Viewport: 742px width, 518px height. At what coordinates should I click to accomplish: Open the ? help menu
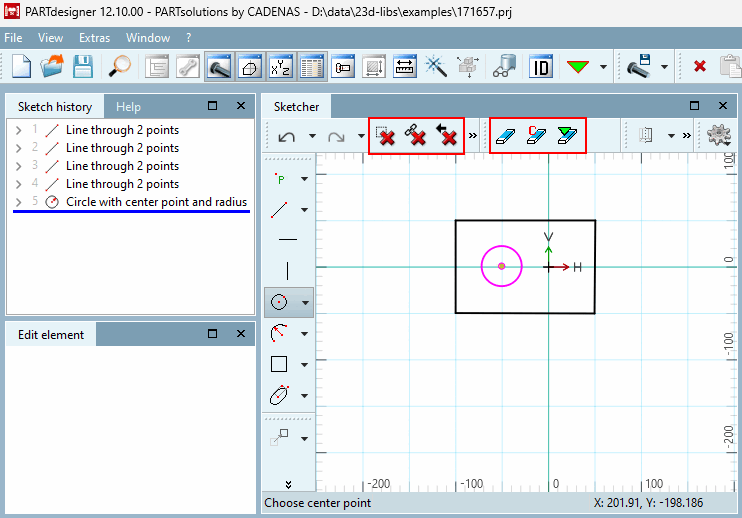coord(188,38)
